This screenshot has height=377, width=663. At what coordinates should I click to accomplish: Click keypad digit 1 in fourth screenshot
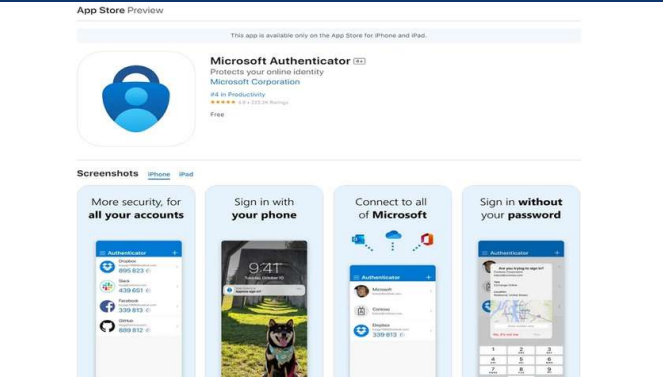click(493, 350)
